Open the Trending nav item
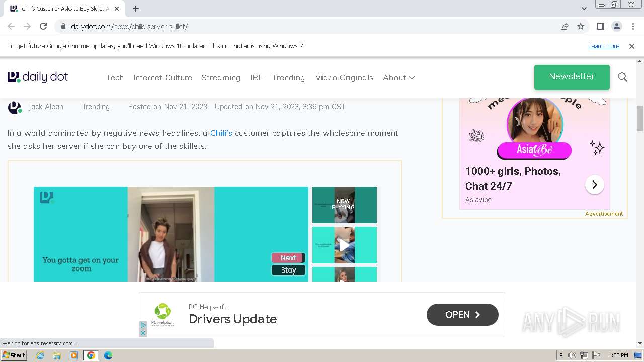Viewport: 644px width, 362px height. point(288,77)
